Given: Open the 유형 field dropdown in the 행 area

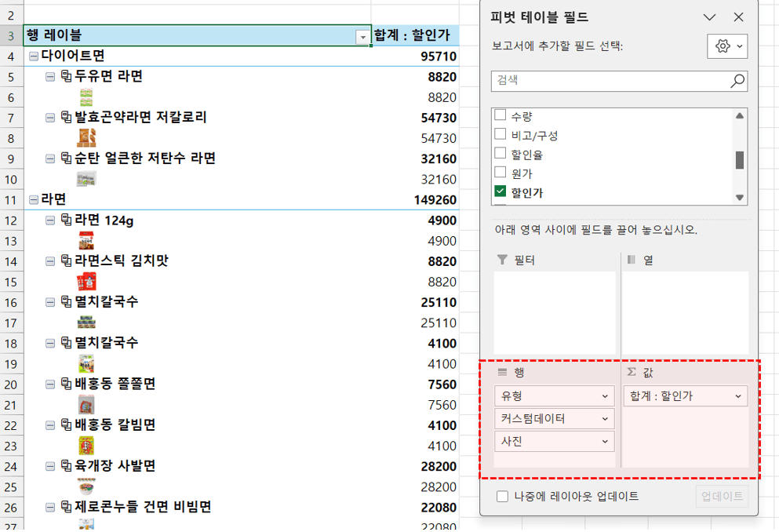Looking at the screenshot, I should tap(604, 396).
